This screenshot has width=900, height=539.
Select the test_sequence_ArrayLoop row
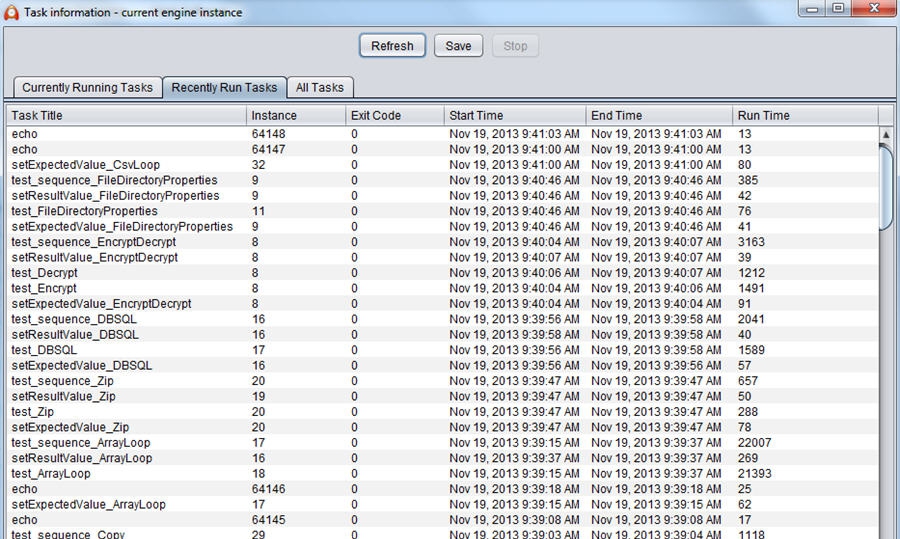coord(81,443)
